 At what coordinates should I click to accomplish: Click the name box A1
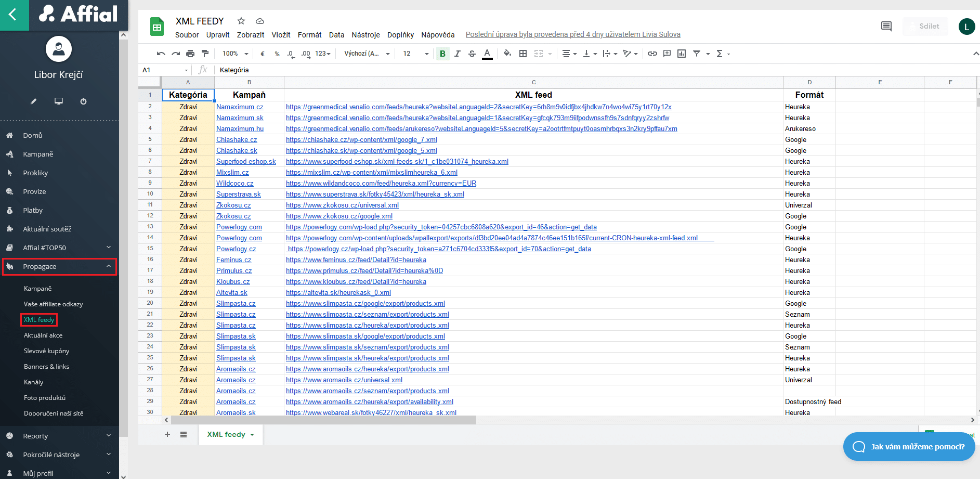pyautogui.click(x=165, y=70)
